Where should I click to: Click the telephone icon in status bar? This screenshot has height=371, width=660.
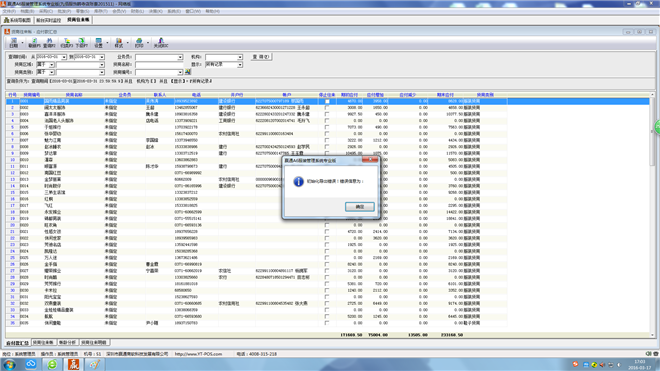coord(655,354)
